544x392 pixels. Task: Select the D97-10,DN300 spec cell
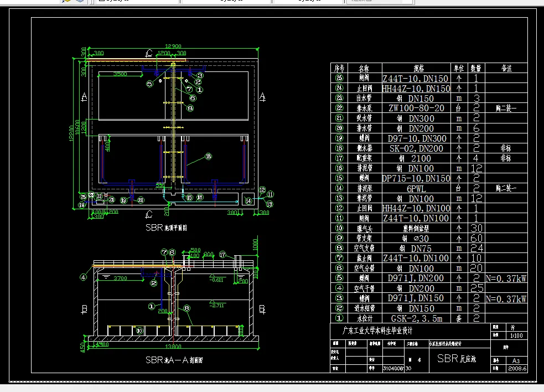point(417,138)
